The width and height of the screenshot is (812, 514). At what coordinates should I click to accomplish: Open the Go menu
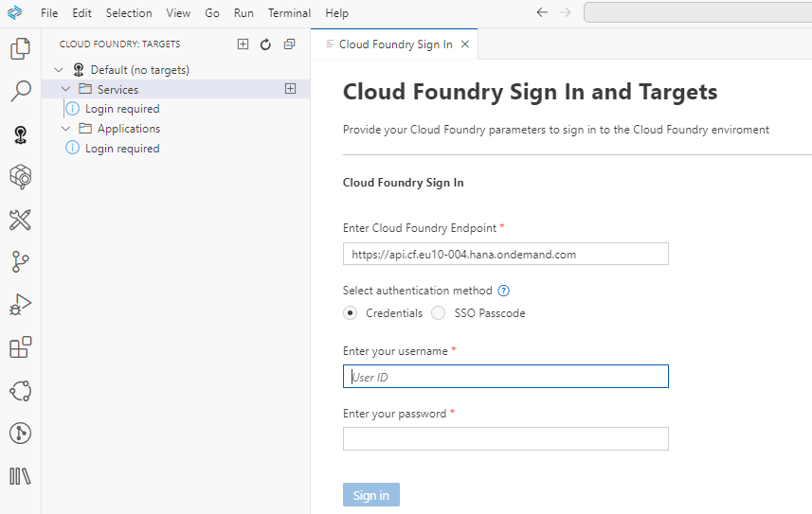(212, 13)
